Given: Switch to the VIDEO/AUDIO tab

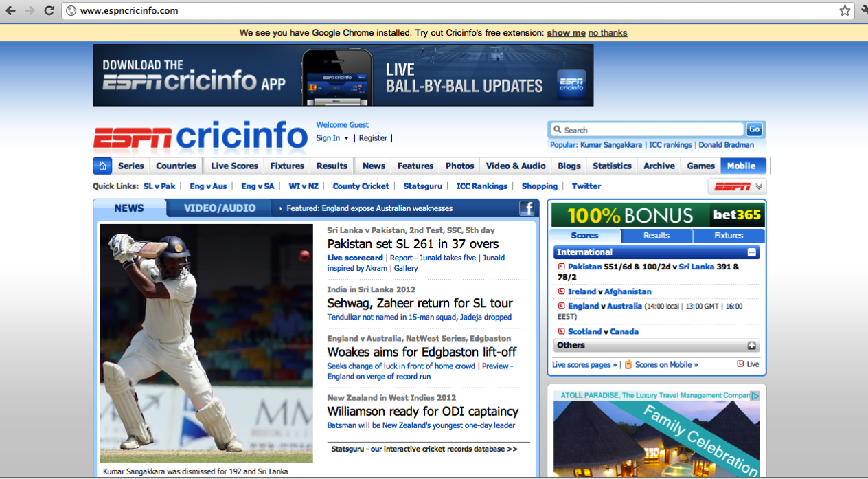Looking at the screenshot, I should point(220,208).
